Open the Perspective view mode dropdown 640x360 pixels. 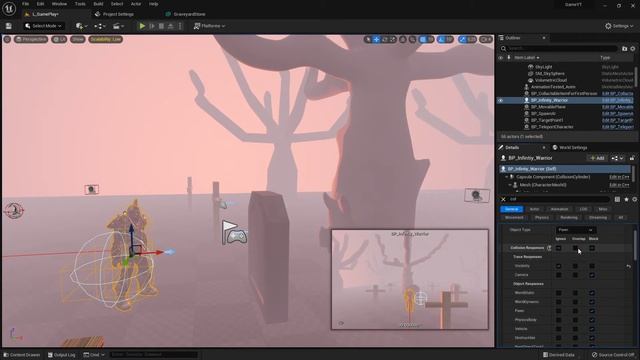[31, 39]
